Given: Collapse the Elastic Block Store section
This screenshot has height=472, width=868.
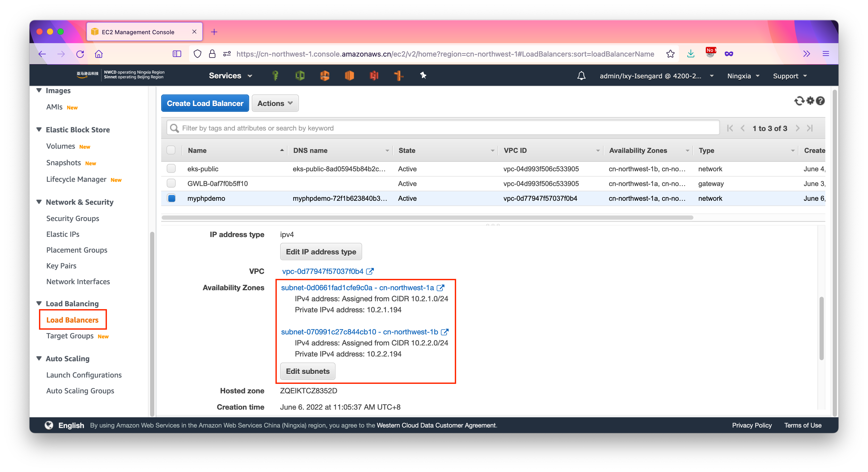Looking at the screenshot, I should (39, 129).
